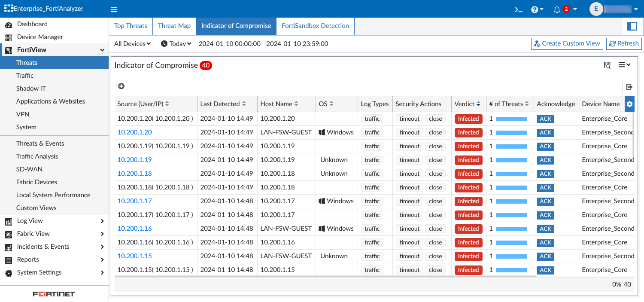This screenshot has width=644, height=302.
Task: Click the export icon beside the filter bar
Action: coord(629,87)
